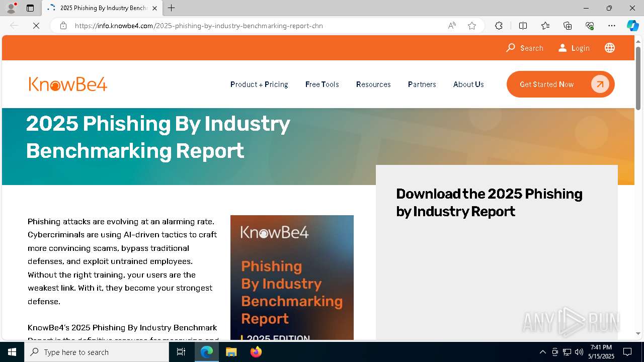Viewport: 644px width, 362px height.
Task: Open the language globe selector
Action: (x=610, y=48)
